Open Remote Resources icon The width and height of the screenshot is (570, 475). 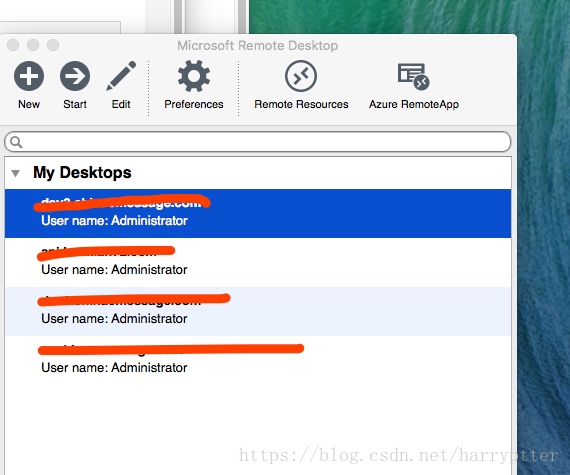[301, 76]
